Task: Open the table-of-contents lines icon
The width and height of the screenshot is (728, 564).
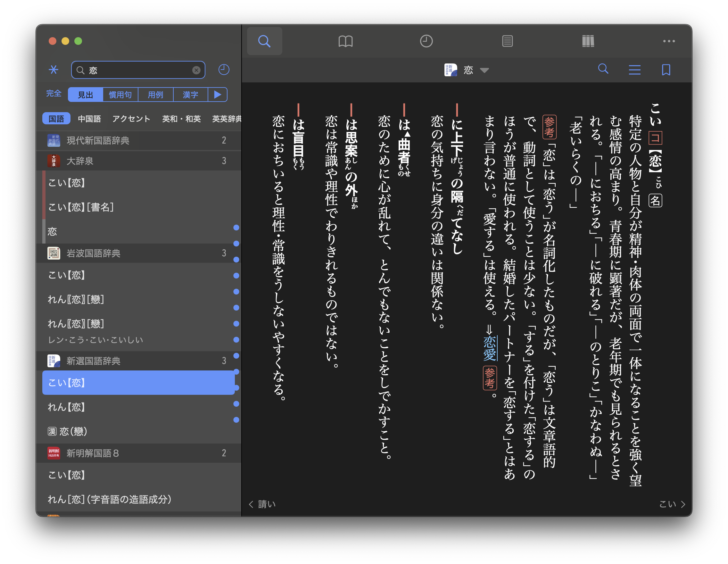Action: point(634,70)
